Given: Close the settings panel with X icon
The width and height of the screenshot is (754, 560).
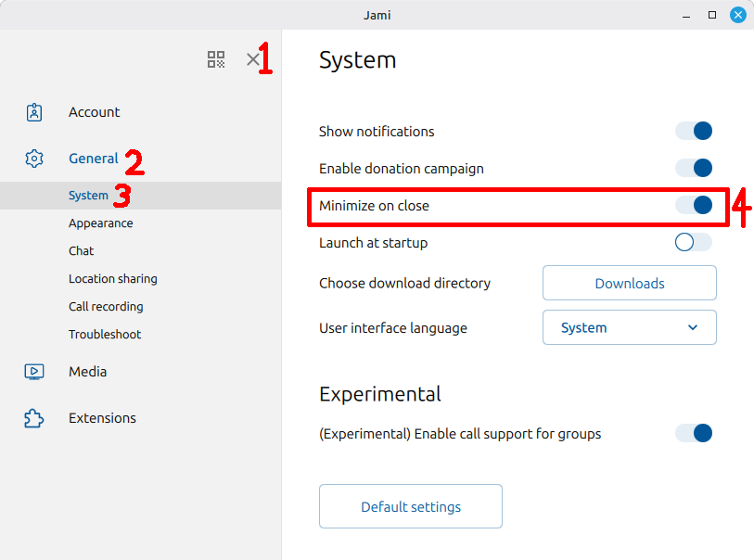Looking at the screenshot, I should coord(252,60).
